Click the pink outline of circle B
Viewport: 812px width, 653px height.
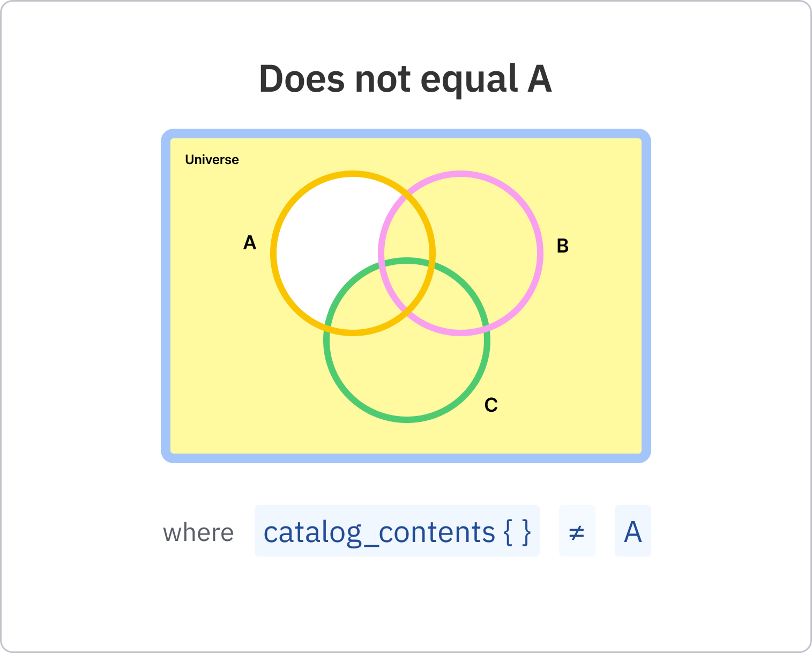[540, 253]
